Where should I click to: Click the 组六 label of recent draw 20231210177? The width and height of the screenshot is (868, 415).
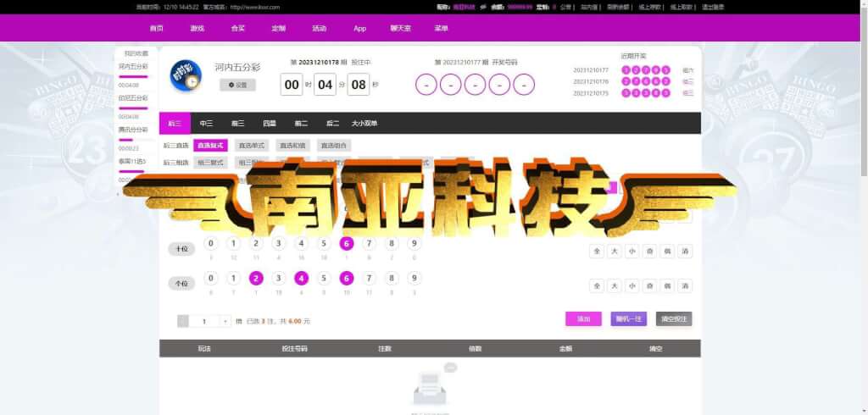pos(687,70)
